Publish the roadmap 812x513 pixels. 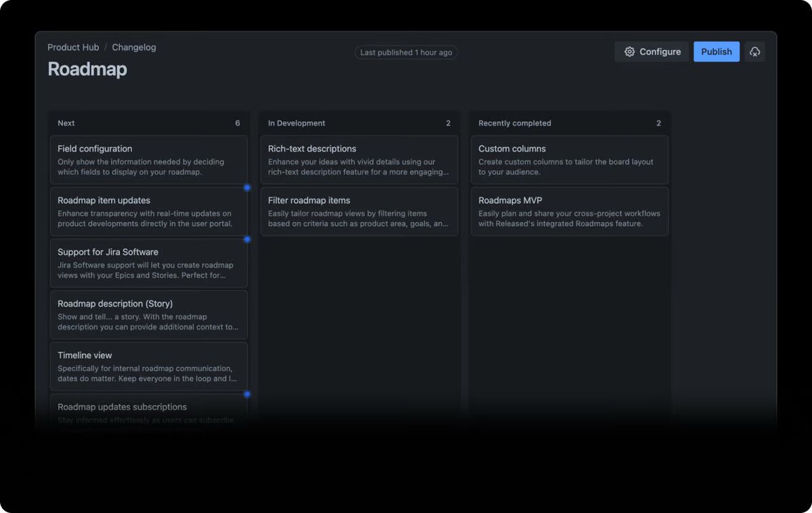pos(716,51)
